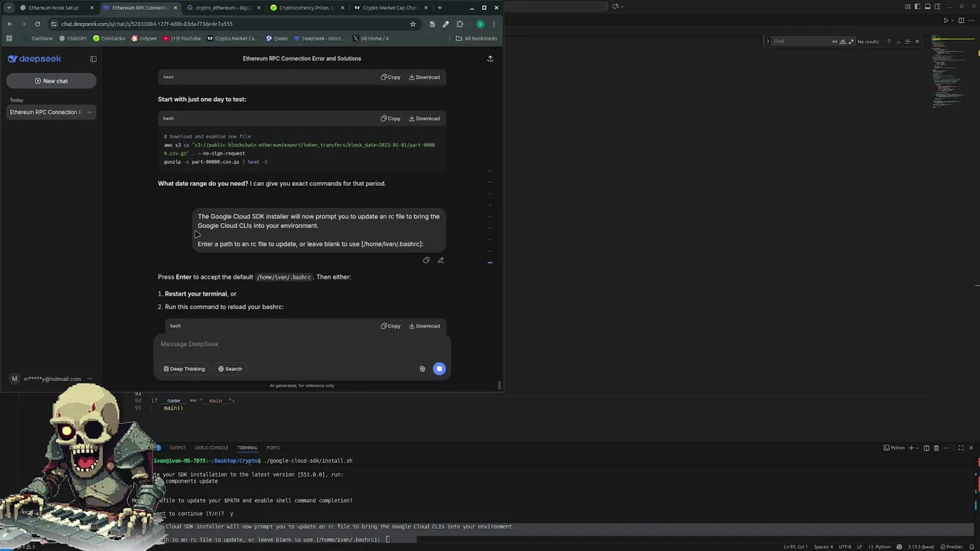Copy the user message with copy icon
980x551 pixels.
tap(426, 260)
